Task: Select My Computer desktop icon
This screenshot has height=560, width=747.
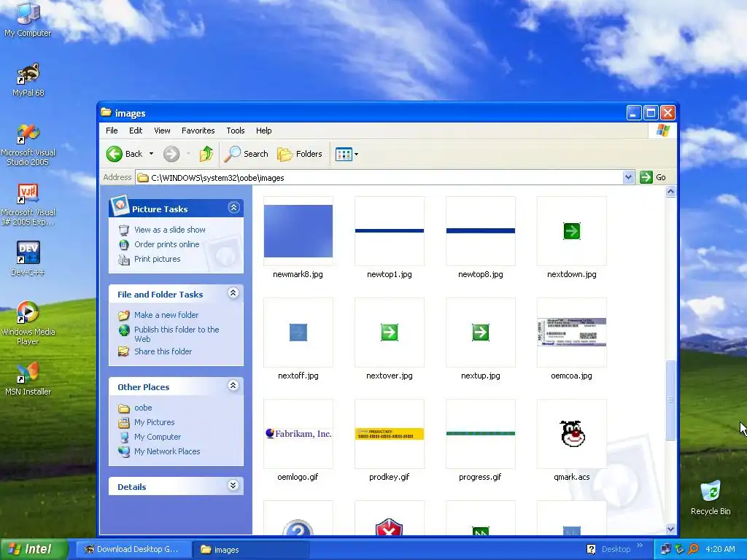Action: pos(28,19)
